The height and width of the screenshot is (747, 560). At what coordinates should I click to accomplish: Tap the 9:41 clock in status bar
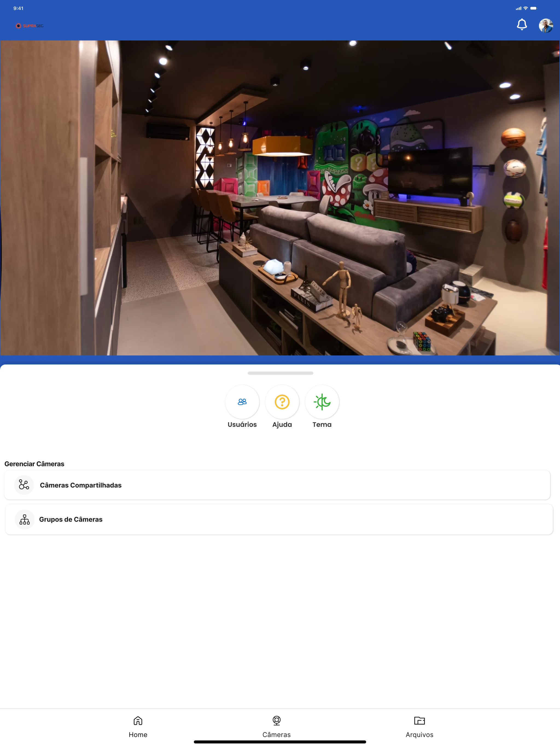coord(18,8)
